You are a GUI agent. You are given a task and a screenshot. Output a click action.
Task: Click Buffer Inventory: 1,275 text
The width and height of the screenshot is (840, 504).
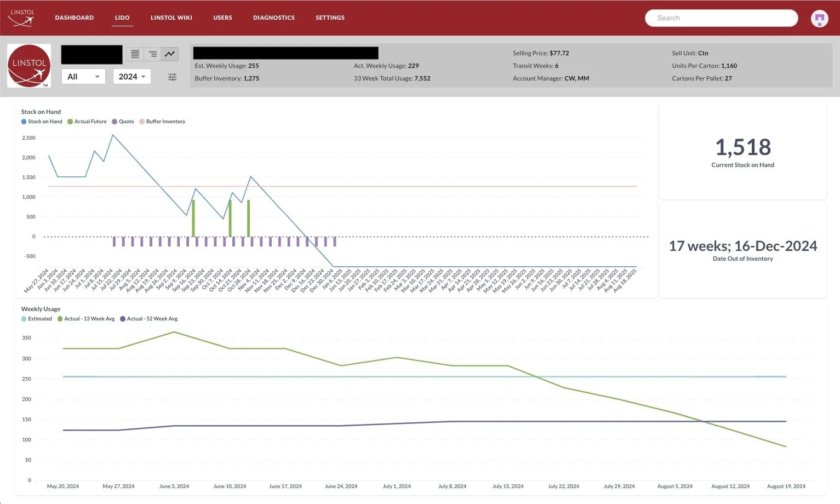click(x=227, y=78)
